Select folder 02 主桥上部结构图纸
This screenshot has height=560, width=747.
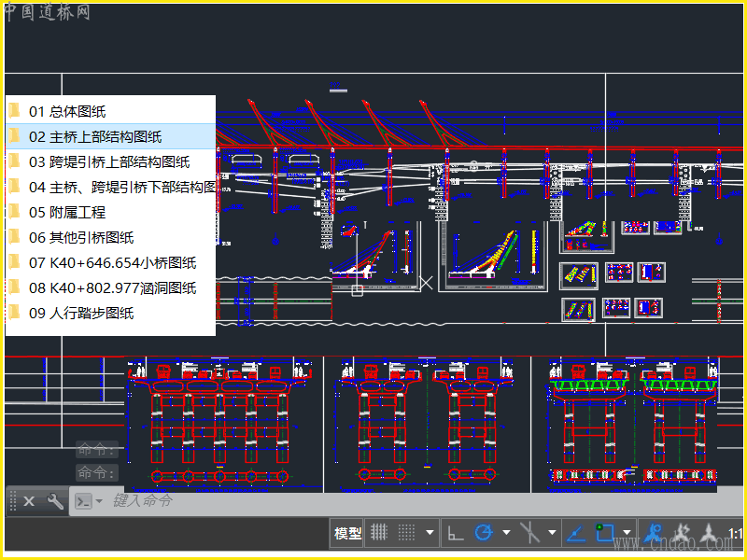point(110,136)
